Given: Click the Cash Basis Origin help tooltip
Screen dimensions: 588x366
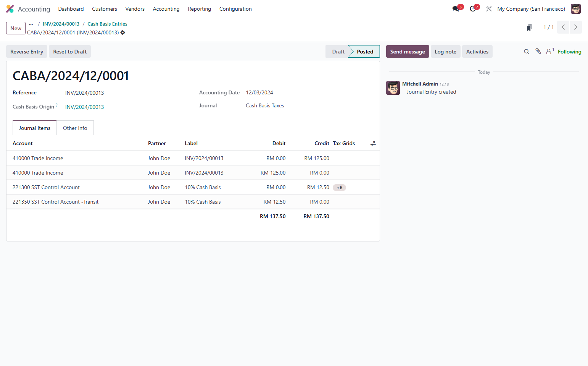Looking at the screenshot, I should pyautogui.click(x=56, y=105).
